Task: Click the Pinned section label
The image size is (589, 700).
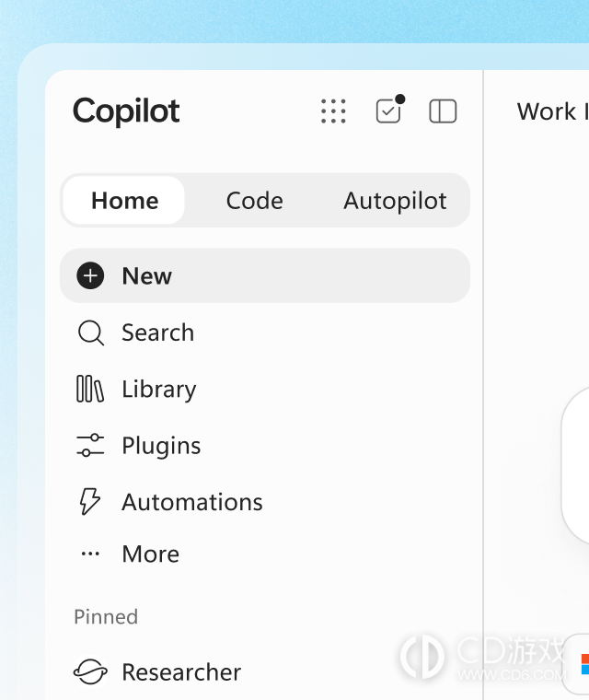Action: coord(106,617)
